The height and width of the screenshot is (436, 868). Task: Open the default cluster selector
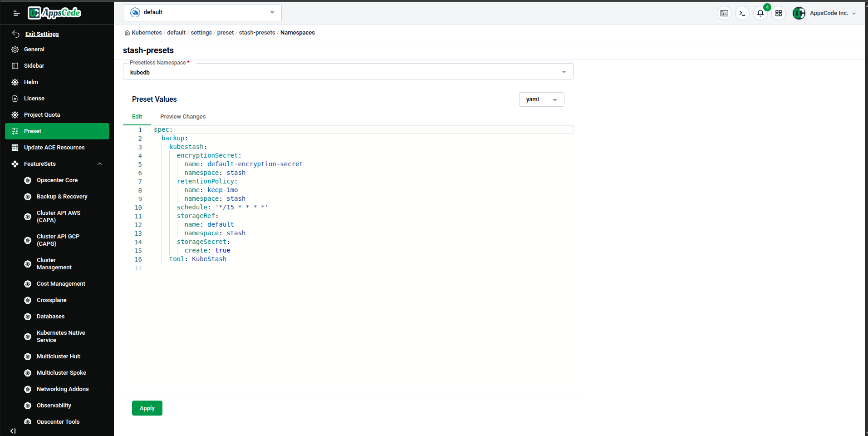pos(202,12)
